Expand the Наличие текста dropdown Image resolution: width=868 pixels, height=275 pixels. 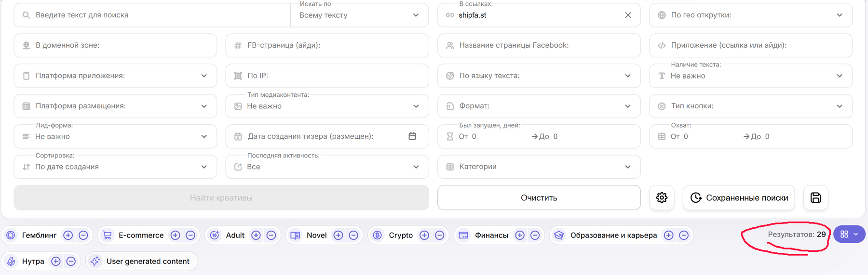click(x=751, y=76)
